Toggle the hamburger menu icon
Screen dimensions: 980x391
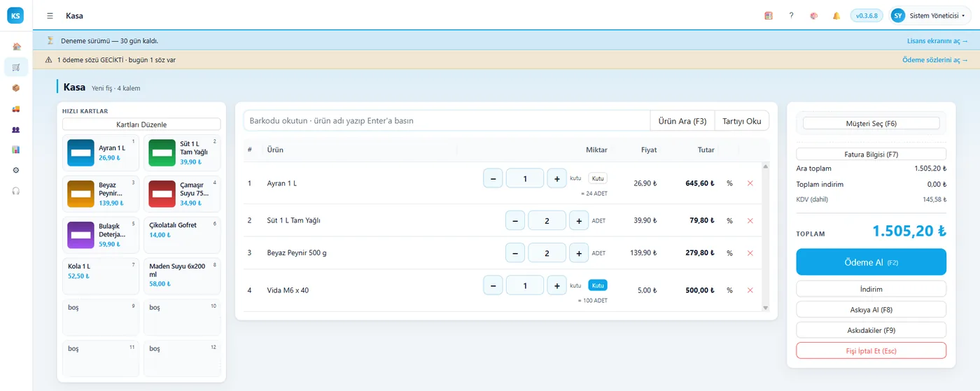point(50,15)
